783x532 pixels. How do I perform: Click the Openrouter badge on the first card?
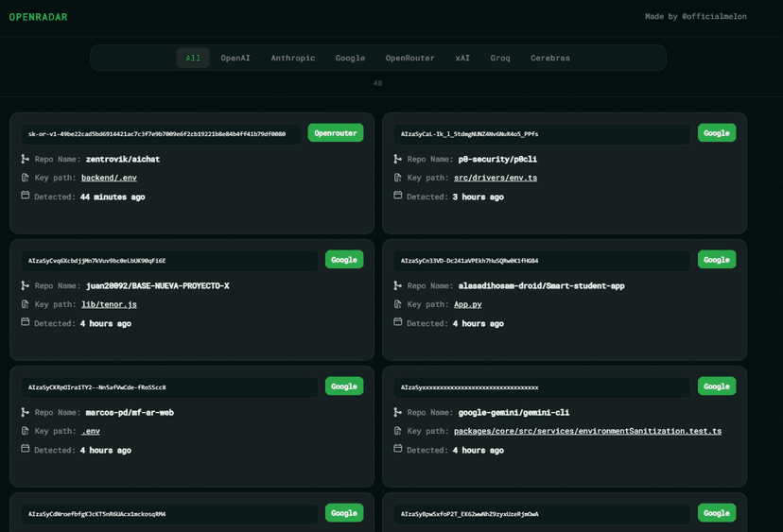point(336,133)
